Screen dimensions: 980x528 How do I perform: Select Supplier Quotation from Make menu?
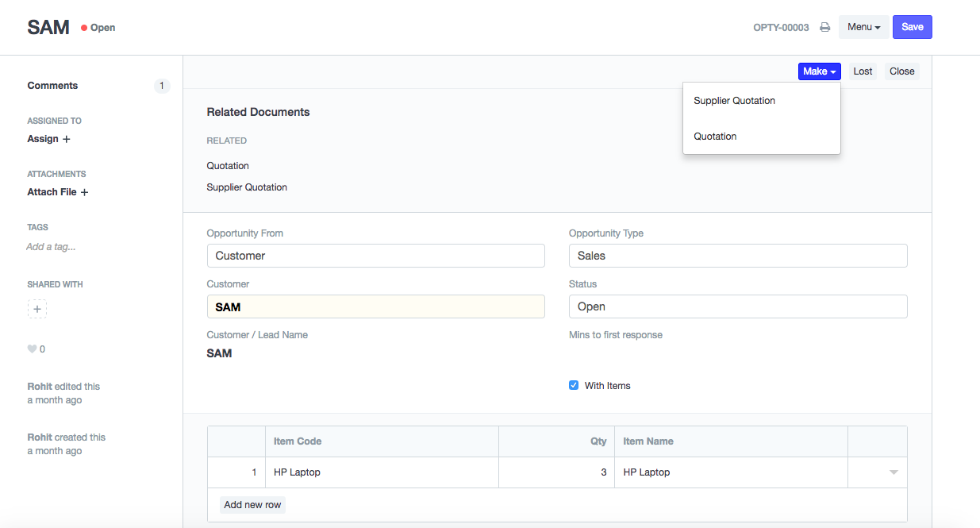point(734,101)
